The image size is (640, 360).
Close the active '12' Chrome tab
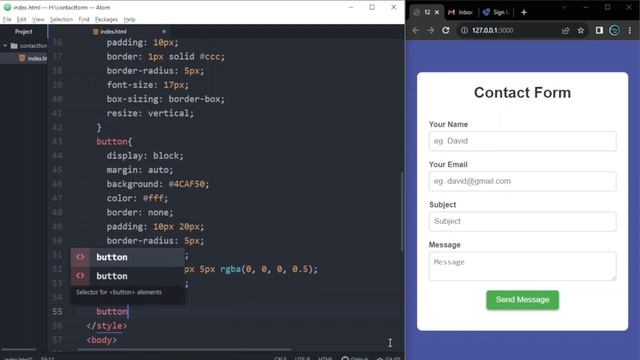437,12
